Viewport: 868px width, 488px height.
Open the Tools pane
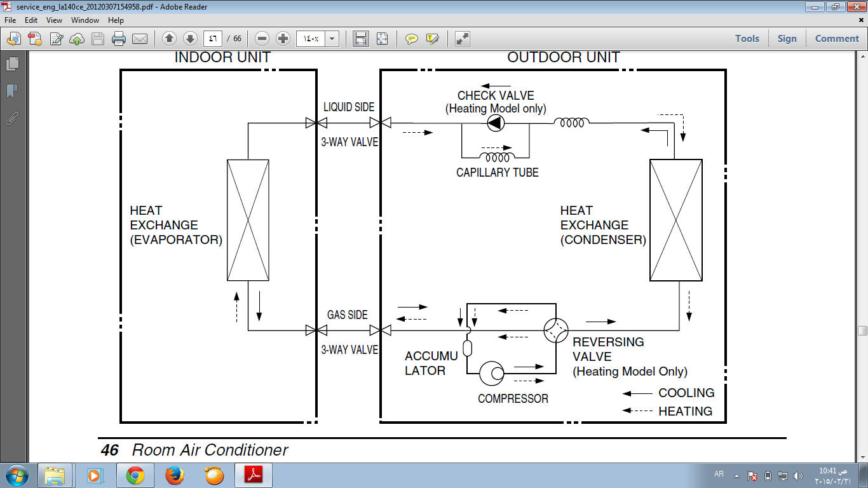pos(747,39)
